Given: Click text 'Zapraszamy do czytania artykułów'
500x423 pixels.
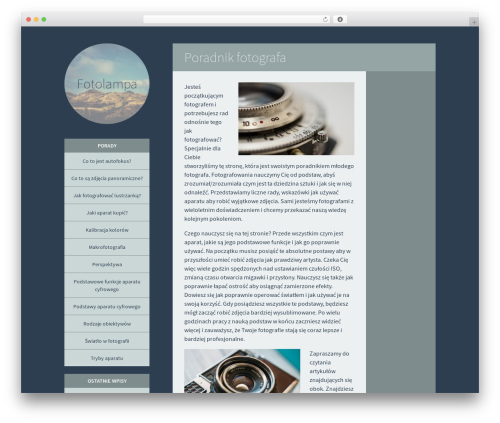Looking at the screenshot, I should [329, 362].
